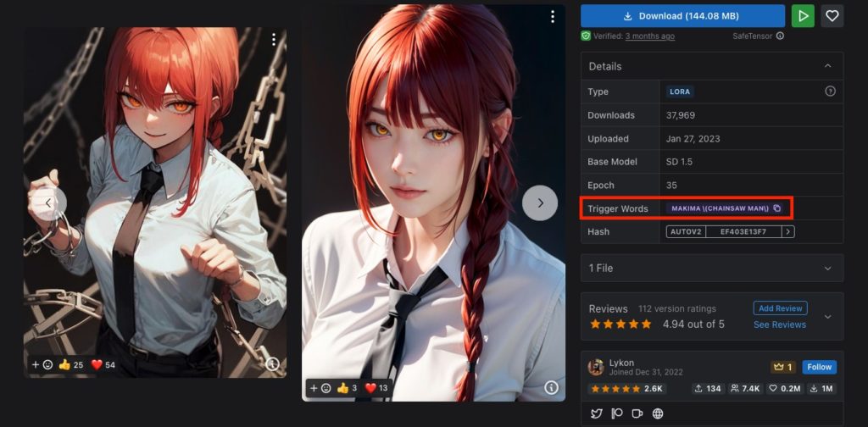The width and height of the screenshot is (868, 427).
Task: Open the creator's website globe icon
Action: click(658, 413)
